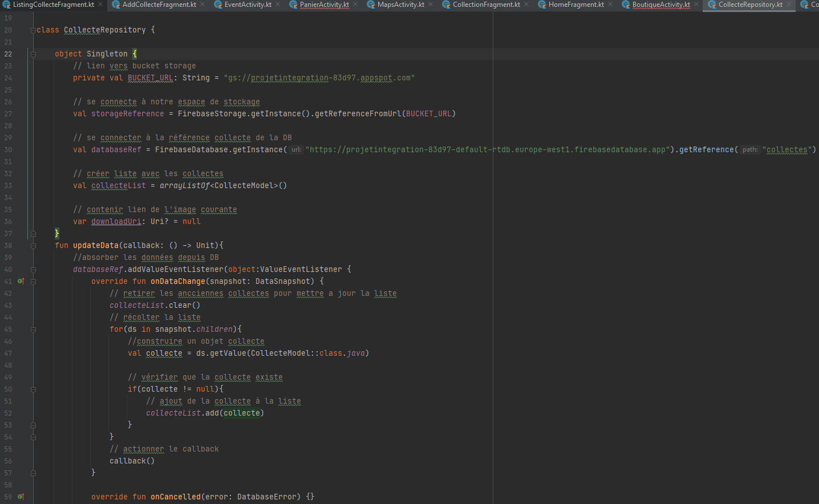Screen dimensions: 819x504
Task: Click addValueEventListener on line 40
Action: tap(176, 270)
